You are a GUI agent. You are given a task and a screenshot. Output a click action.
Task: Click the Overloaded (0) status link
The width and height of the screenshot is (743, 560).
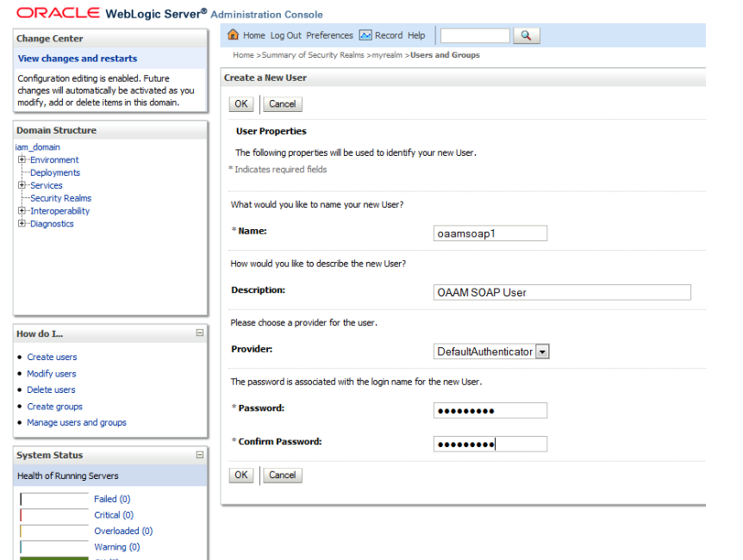coord(123,531)
